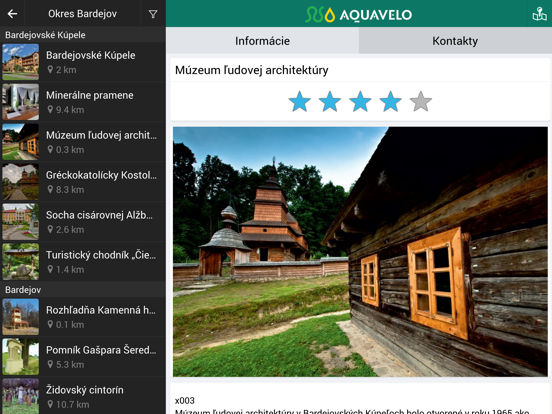Click the 10.7 km distance label
This screenshot has width=552, height=414.
[73, 404]
